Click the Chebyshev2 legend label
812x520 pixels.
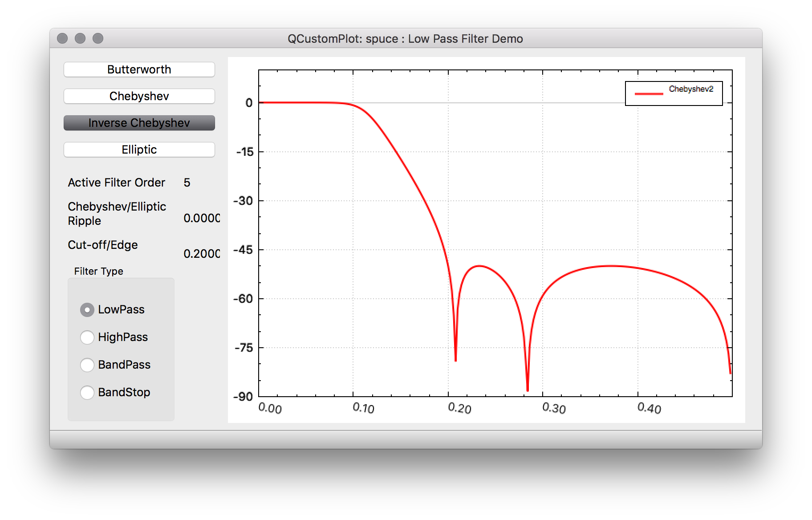tap(691, 89)
